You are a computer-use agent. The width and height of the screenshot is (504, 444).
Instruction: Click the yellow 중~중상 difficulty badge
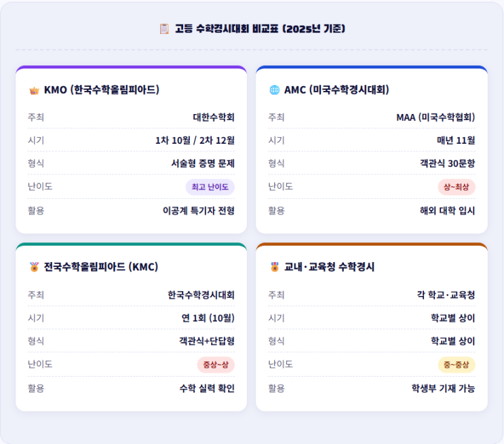457,365
